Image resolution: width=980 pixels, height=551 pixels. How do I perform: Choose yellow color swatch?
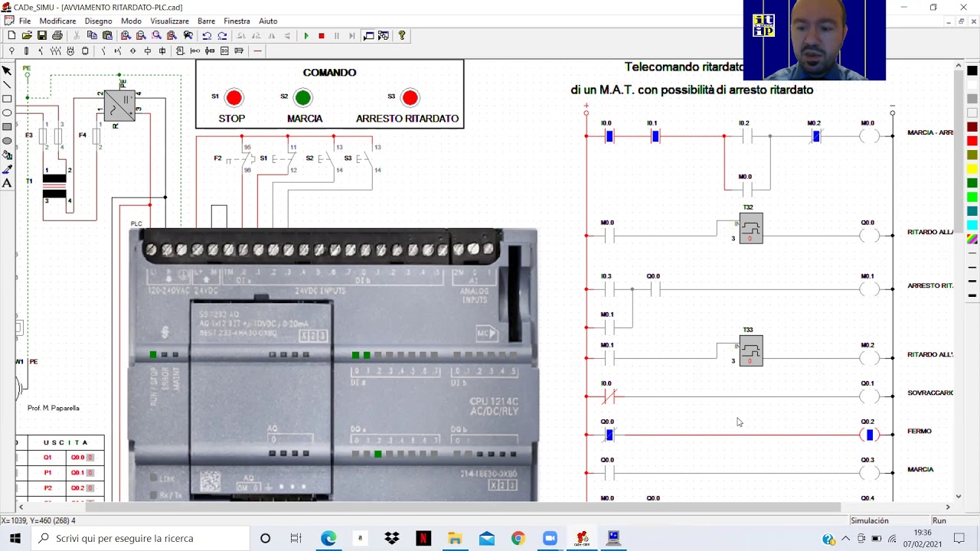point(972,168)
